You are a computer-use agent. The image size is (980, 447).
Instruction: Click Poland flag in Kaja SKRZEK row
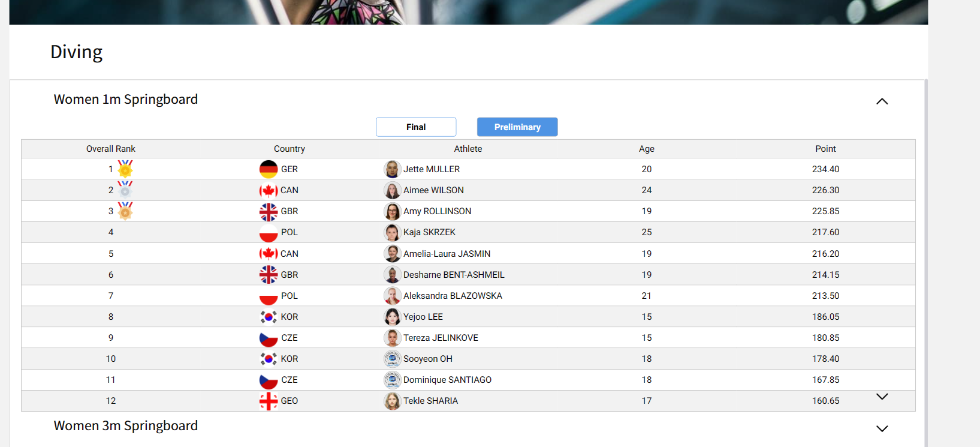pyautogui.click(x=269, y=232)
